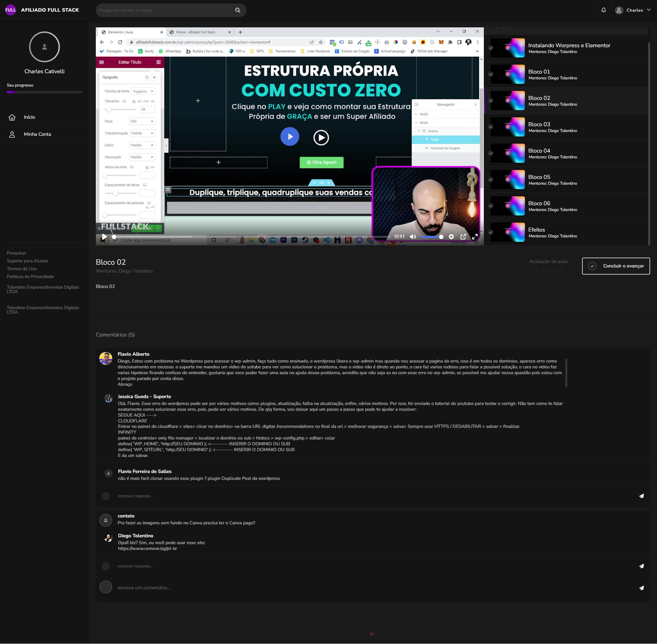
Task: Open video player settings gear
Action: pyautogui.click(x=451, y=237)
